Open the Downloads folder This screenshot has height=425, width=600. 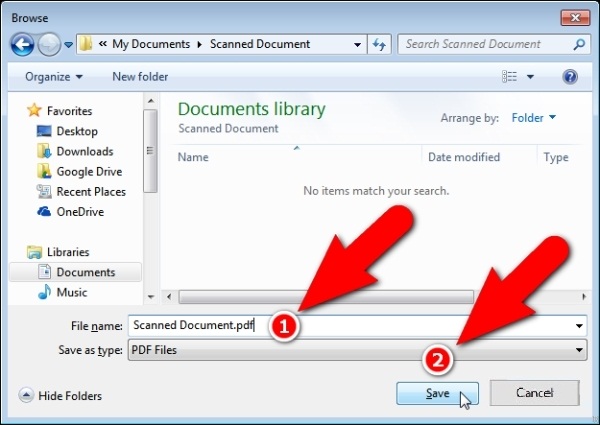84,151
